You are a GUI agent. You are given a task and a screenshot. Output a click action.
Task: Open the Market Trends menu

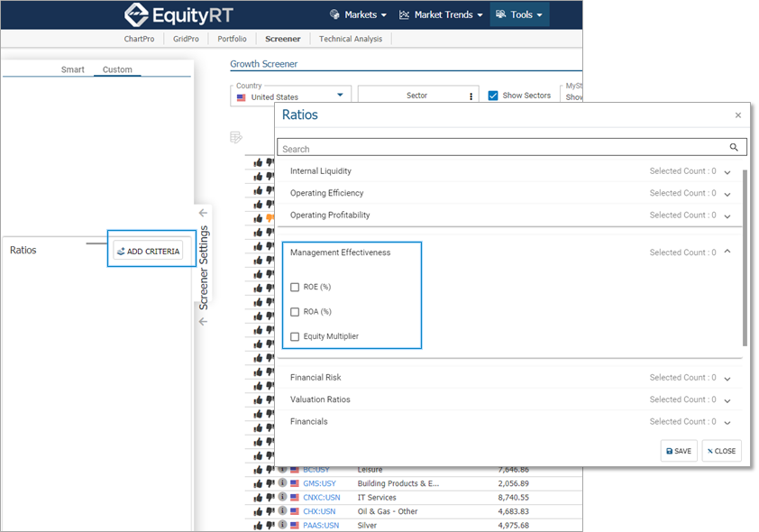coord(441,15)
